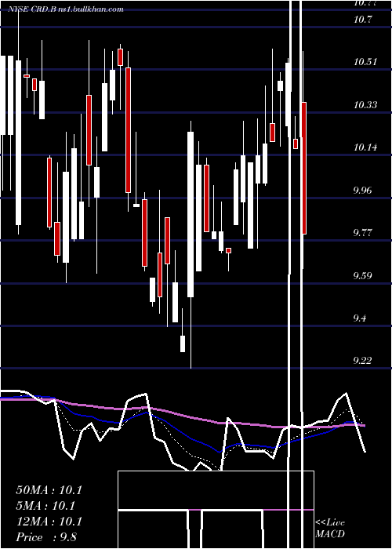Click the lowest white candle near 9.22

183,344
